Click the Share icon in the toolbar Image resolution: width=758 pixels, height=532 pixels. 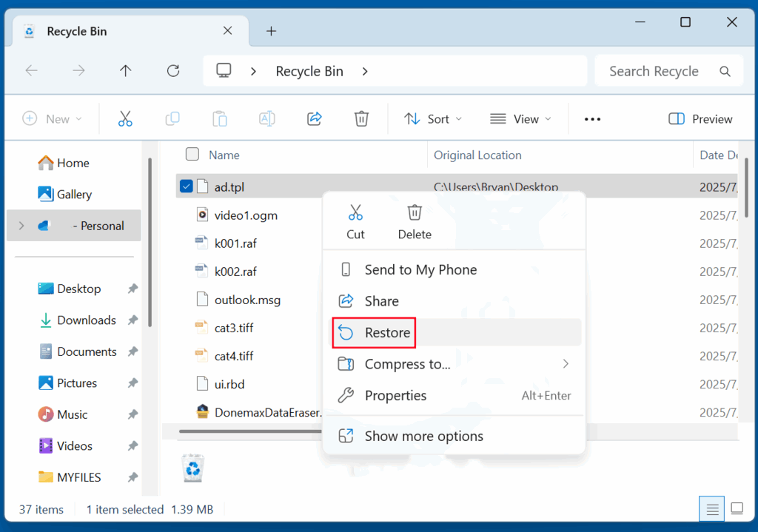[314, 118]
